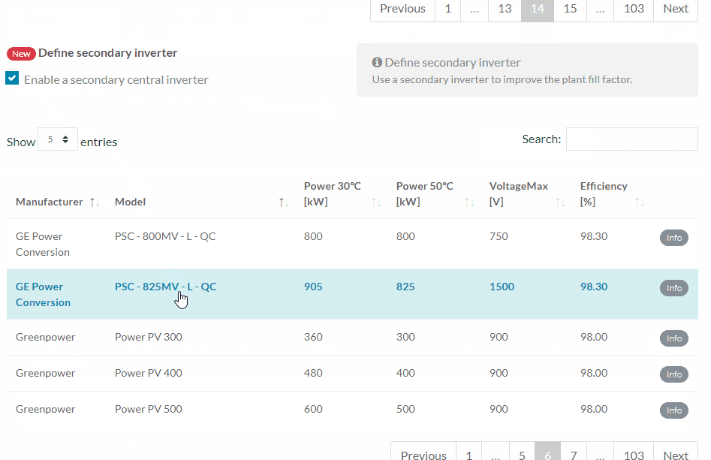Screen dimensions: 711x460
Task: Go to Previous page in top pagination
Action: [403, 9]
